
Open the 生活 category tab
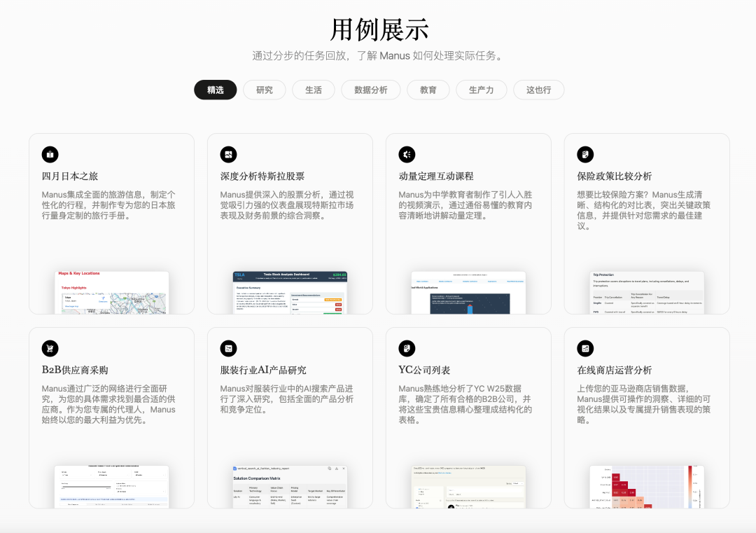[x=313, y=90]
